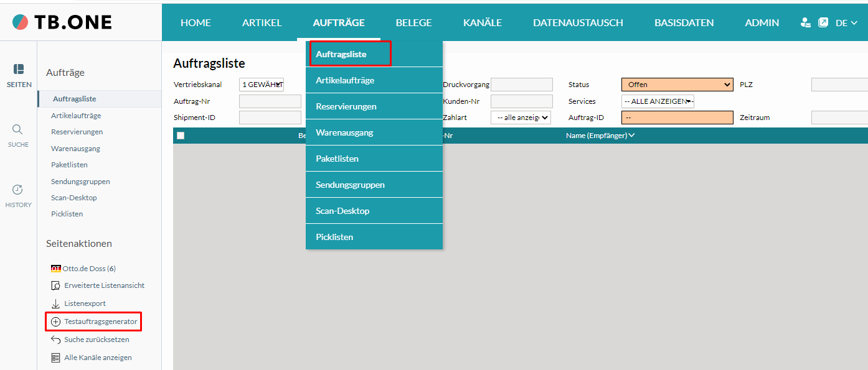Click the Suche zurücksetzen undo arrow icon
The width and height of the screenshot is (868, 370).
[55, 340]
